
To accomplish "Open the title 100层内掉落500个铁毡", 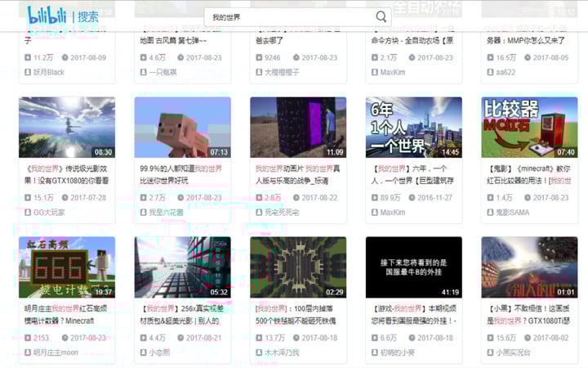I will (x=296, y=315).
